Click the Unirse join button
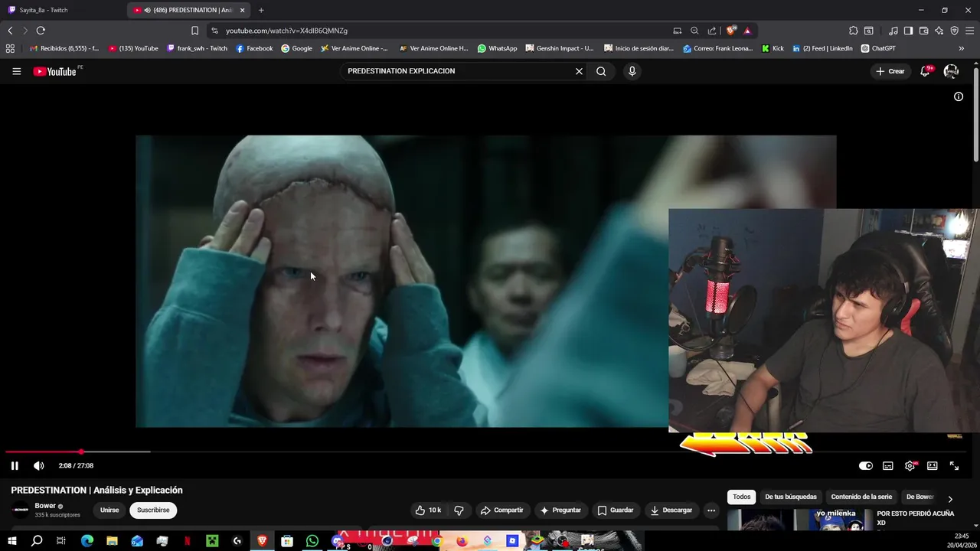The image size is (980, 551). 109,510
